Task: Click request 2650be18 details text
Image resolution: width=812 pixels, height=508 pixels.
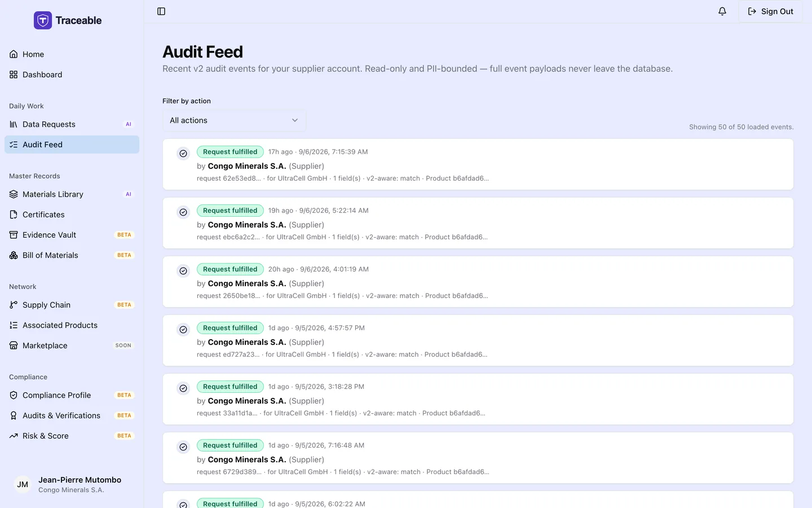Action: (342, 296)
